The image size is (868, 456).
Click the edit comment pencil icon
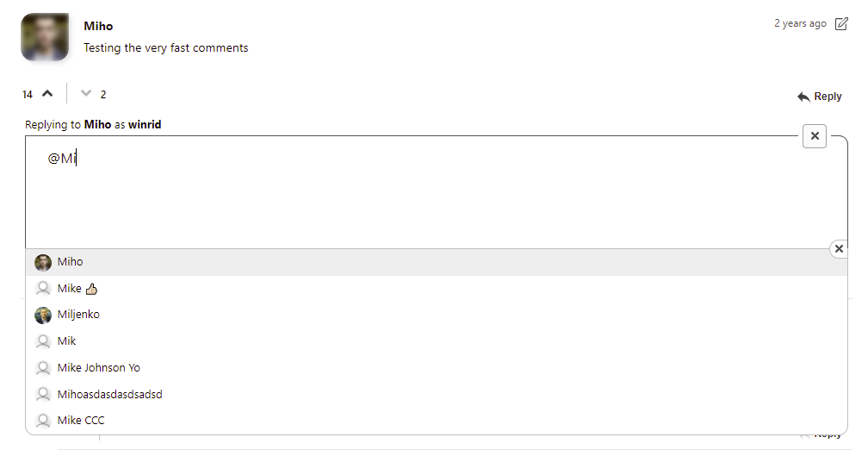point(842,24)
